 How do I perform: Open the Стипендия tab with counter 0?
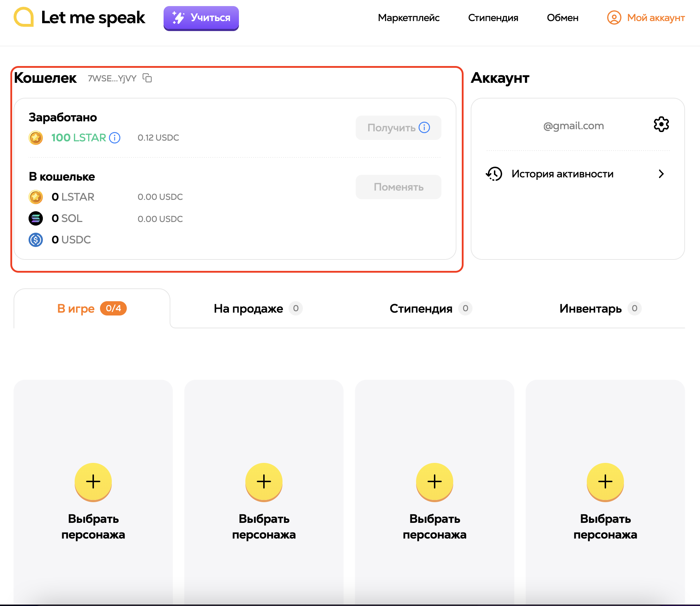(431, 308)
